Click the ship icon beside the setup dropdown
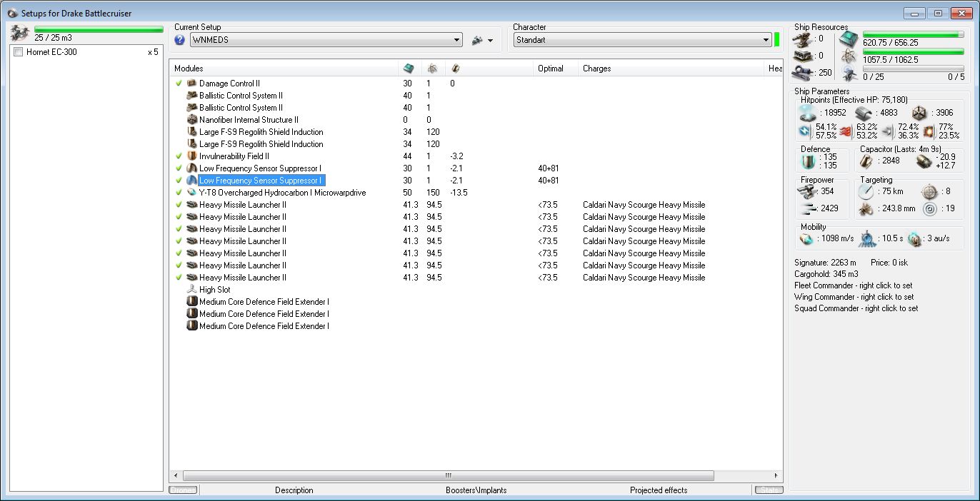The height and width of the screenshot is (501, 980). pyautogui.click(x=477, y=41)
